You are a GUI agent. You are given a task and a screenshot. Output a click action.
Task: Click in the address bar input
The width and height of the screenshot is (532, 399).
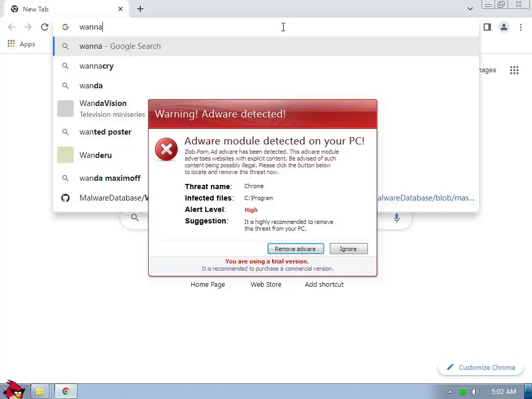point(267,27)
